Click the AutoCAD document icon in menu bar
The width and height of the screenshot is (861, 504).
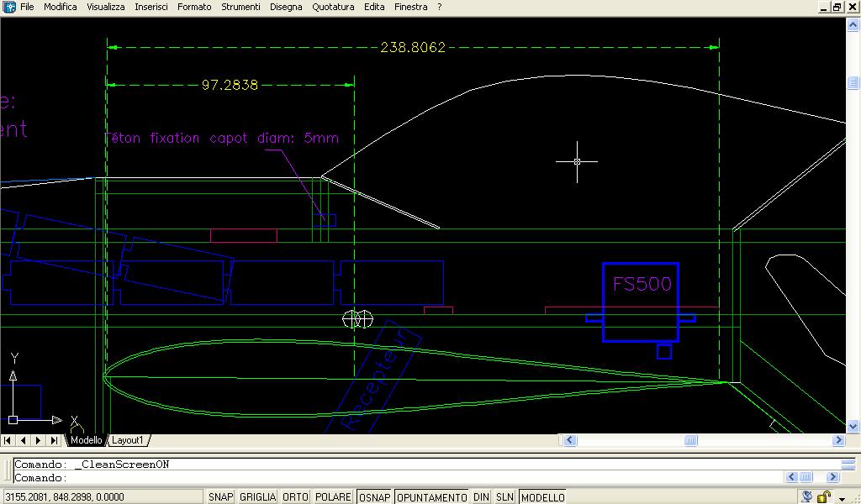(x=9, y=7)
